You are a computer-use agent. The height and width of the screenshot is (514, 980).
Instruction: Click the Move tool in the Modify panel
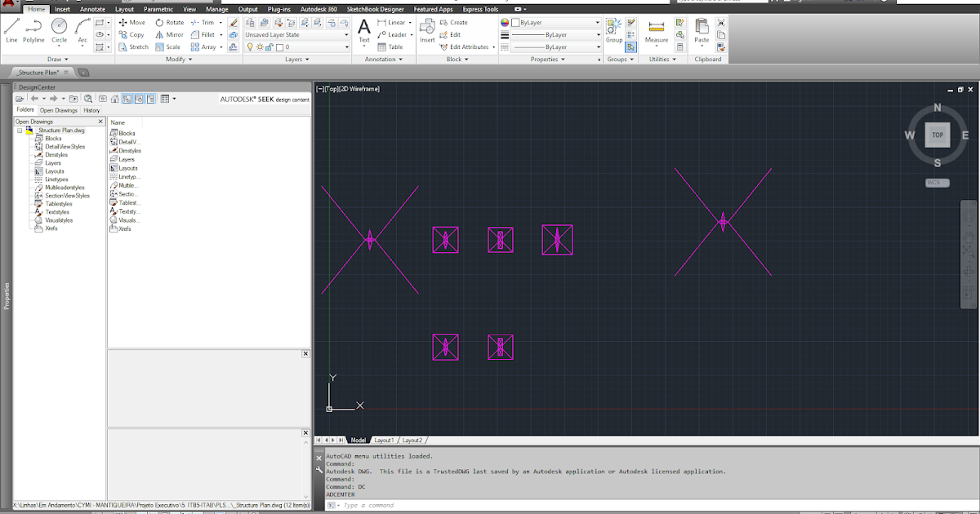click(133, 22)
